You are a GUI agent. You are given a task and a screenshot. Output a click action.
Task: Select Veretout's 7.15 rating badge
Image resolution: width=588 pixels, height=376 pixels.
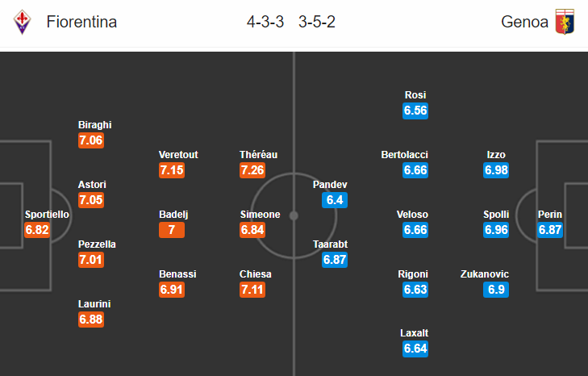(172, 170)
